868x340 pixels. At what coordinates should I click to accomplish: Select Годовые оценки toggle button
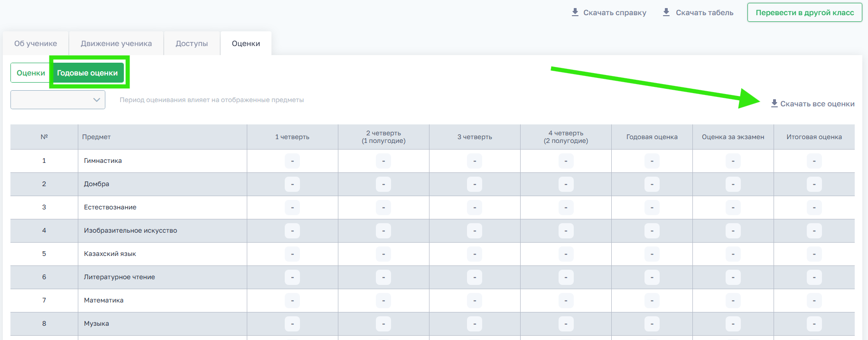pos(87,73)
